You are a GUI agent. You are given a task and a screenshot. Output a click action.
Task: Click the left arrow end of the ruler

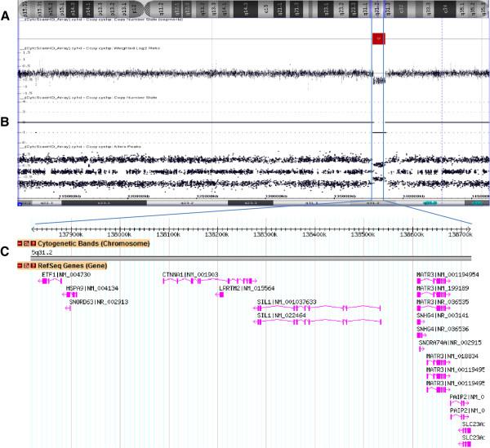click(x=33, y=229)
